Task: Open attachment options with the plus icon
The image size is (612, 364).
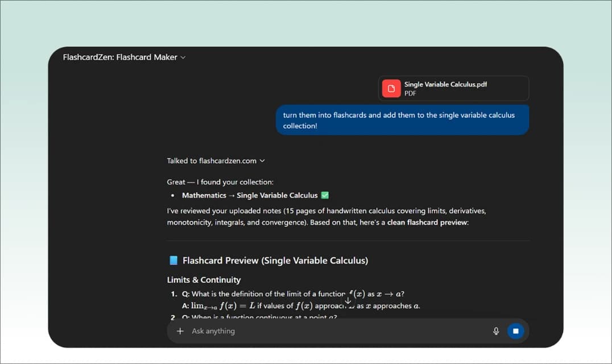Action: coord(180,330)
